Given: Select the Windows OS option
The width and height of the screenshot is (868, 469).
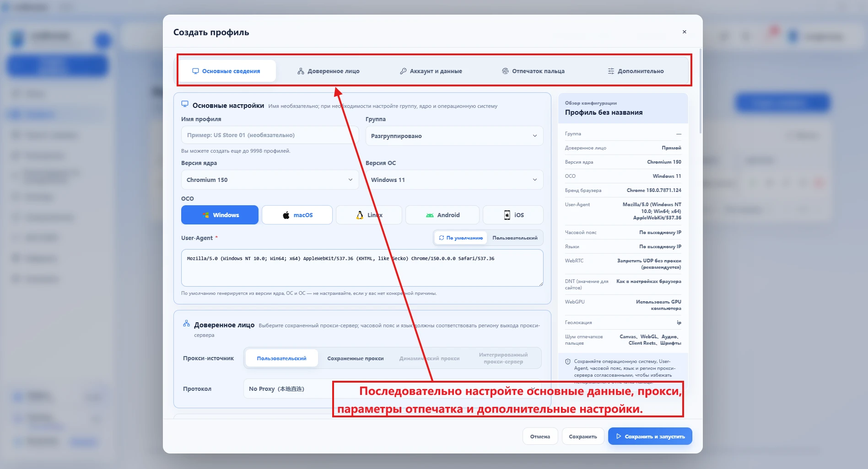Looking at the screenshot, I should coord(220,215).
